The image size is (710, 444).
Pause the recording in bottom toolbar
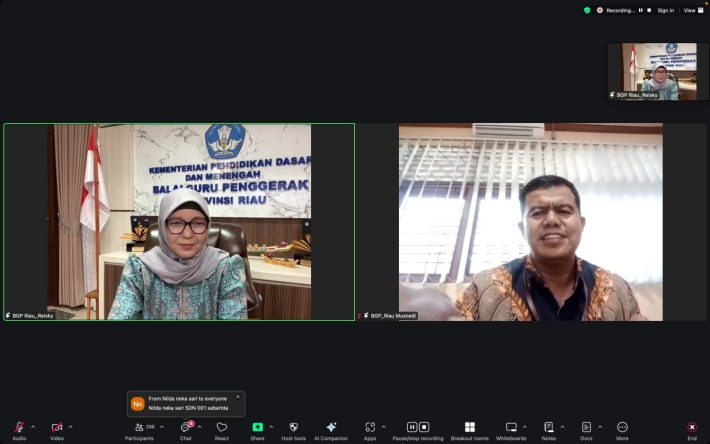tap(412, 427)
